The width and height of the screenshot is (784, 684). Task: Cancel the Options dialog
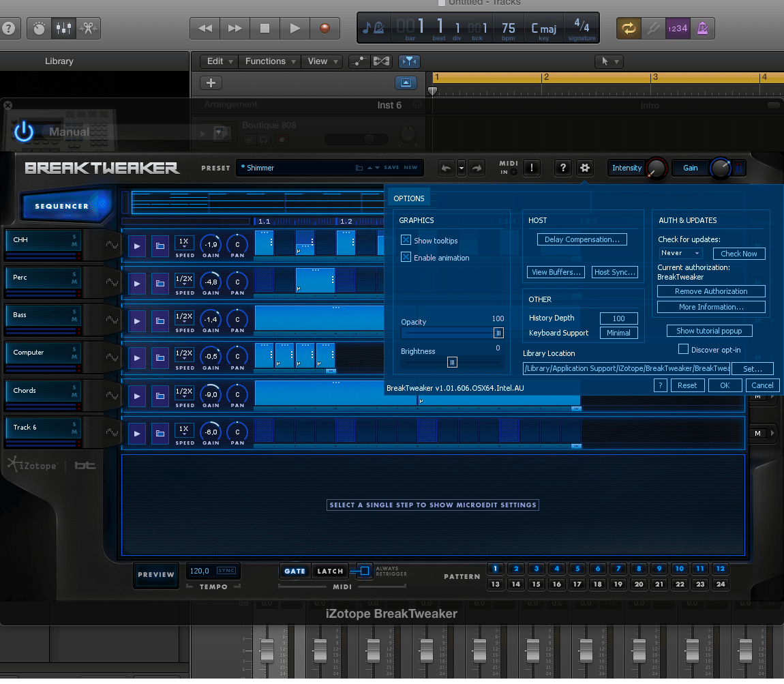(x=762, y=385)
